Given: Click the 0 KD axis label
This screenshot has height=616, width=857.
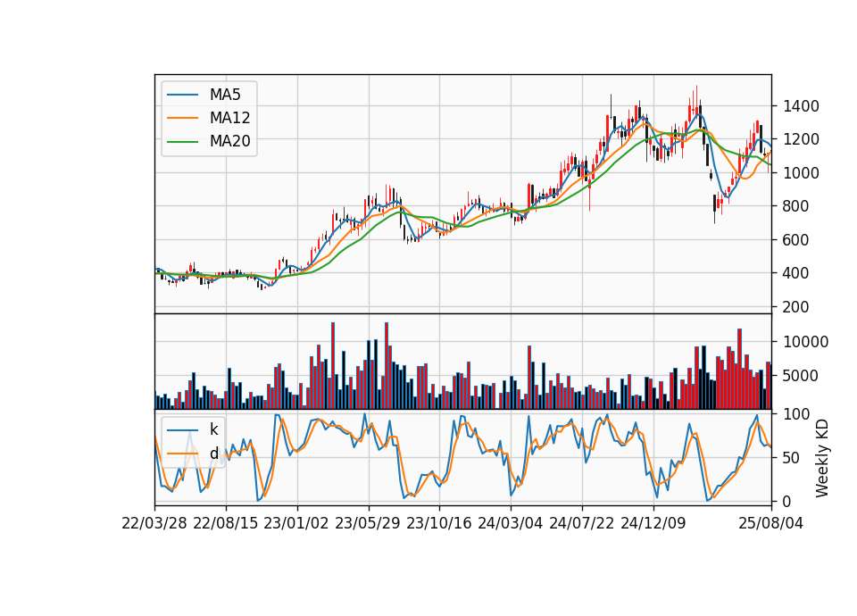Looking at the screenshot, I should (x=787, y=501).
